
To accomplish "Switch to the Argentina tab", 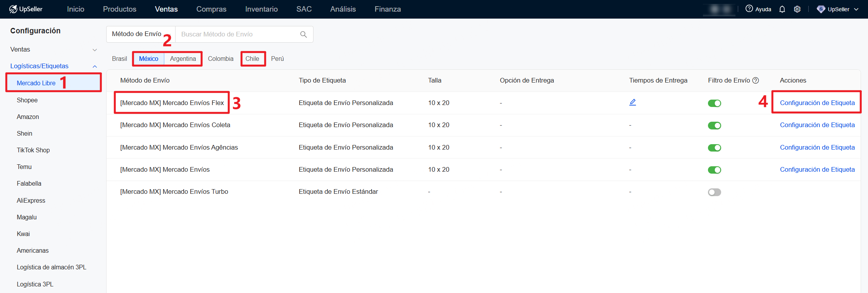I will (x=183, y=59).
